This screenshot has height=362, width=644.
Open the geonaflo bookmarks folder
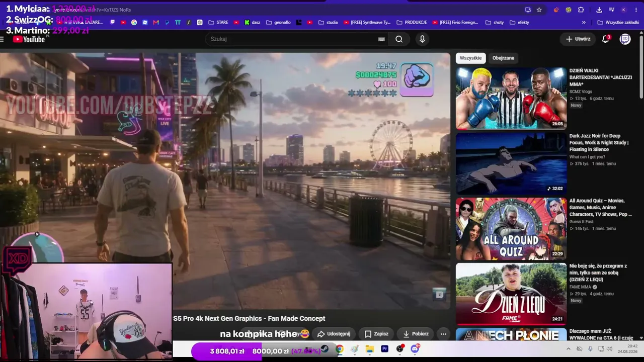[x=278, y=22]
